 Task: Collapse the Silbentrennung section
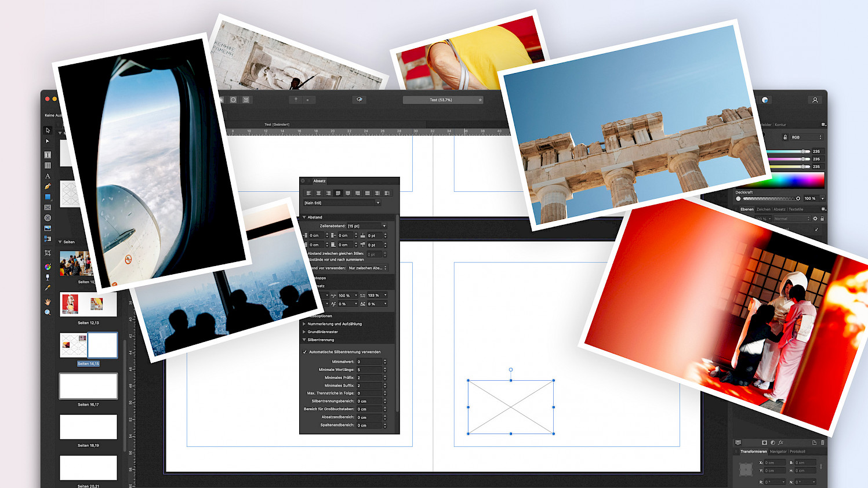304,340
